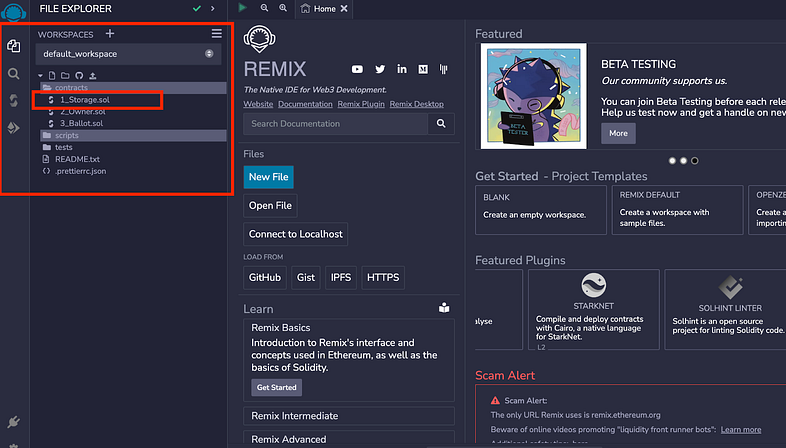The height and width of the screenshot is (448, 786).
Task: Create a new file using the file icon
Action: [52, 76]
